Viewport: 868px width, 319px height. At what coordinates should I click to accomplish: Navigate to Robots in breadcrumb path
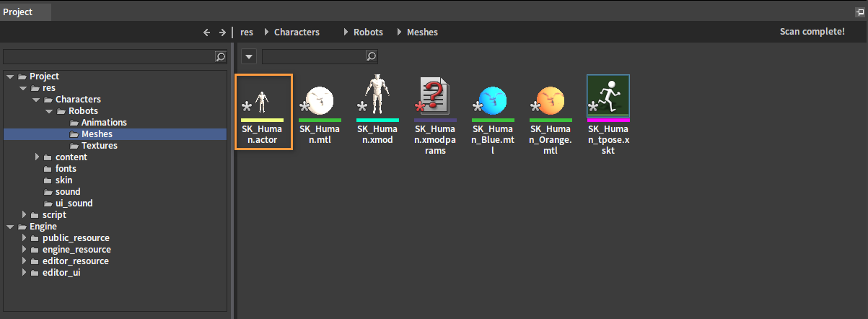[x=368, y=32]
